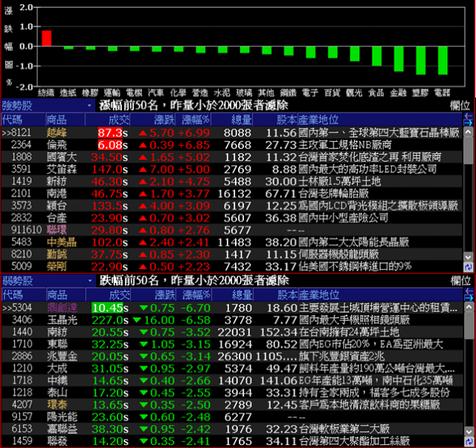The image size is (476, 448).
Task: Select stock row 1459 聯發
Action: 232,441
